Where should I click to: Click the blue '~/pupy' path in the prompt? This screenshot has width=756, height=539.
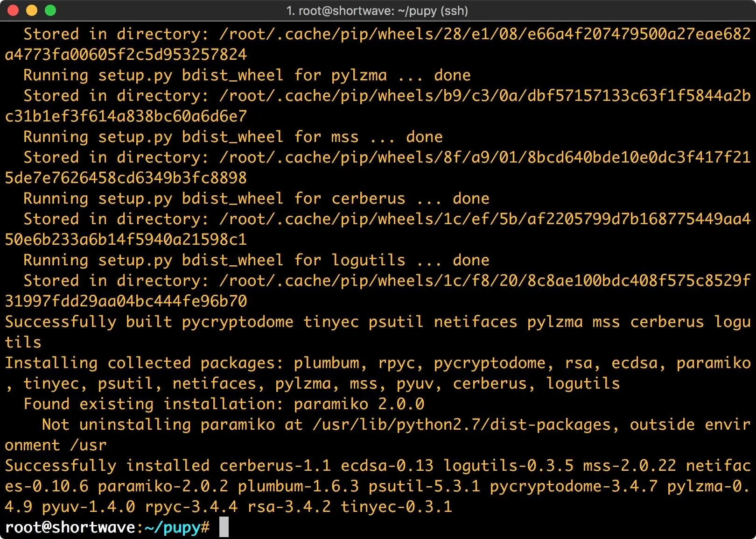tap(173, 527)
